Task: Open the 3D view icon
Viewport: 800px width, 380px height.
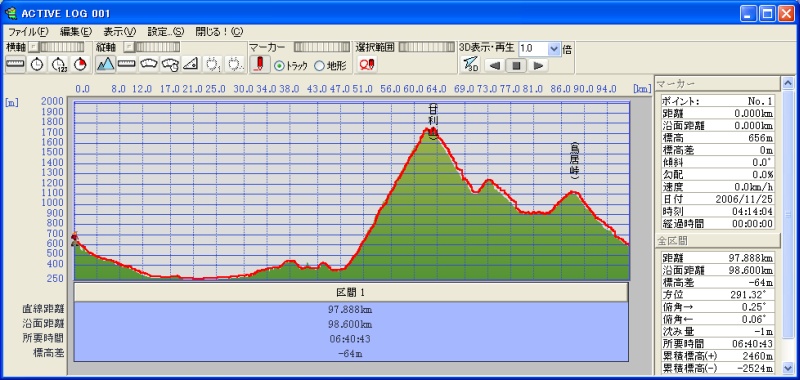Action: 470,65
